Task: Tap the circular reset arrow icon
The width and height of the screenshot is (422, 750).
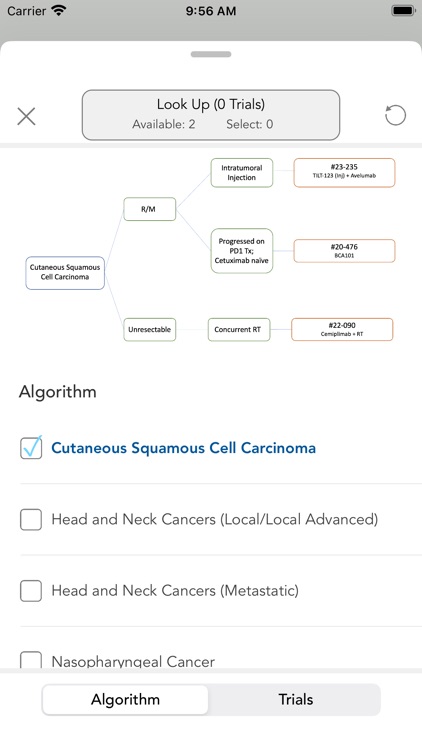Action: [395, 115]
